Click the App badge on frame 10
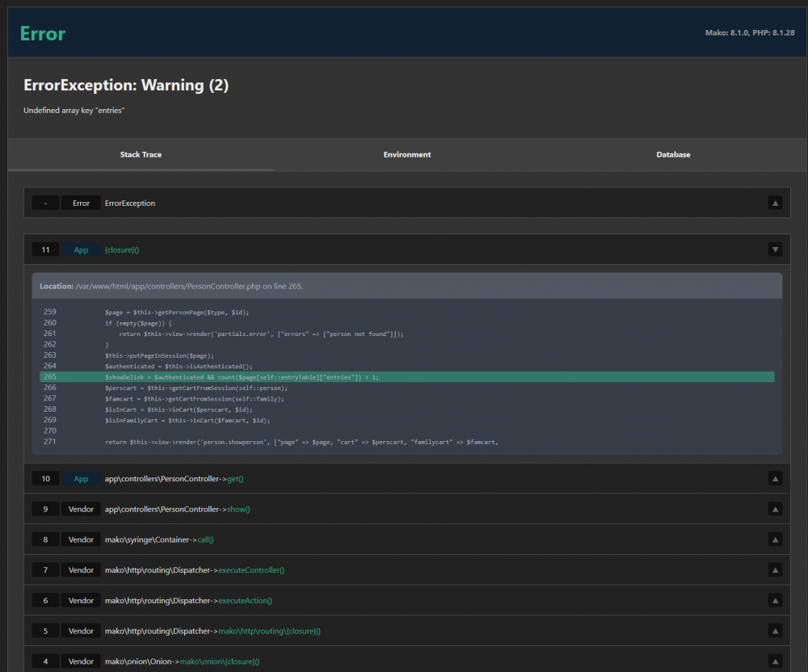The image size is (808, 672). (81, 479)
